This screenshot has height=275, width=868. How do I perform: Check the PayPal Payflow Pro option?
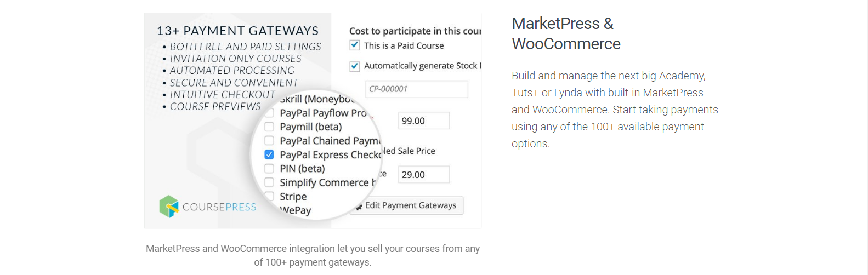click(x=269, y=113)
